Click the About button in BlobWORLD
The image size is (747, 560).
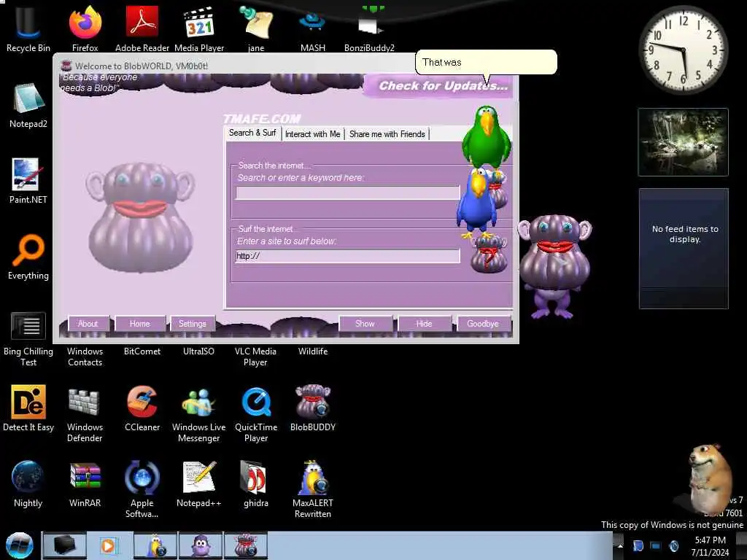[88, 323]
